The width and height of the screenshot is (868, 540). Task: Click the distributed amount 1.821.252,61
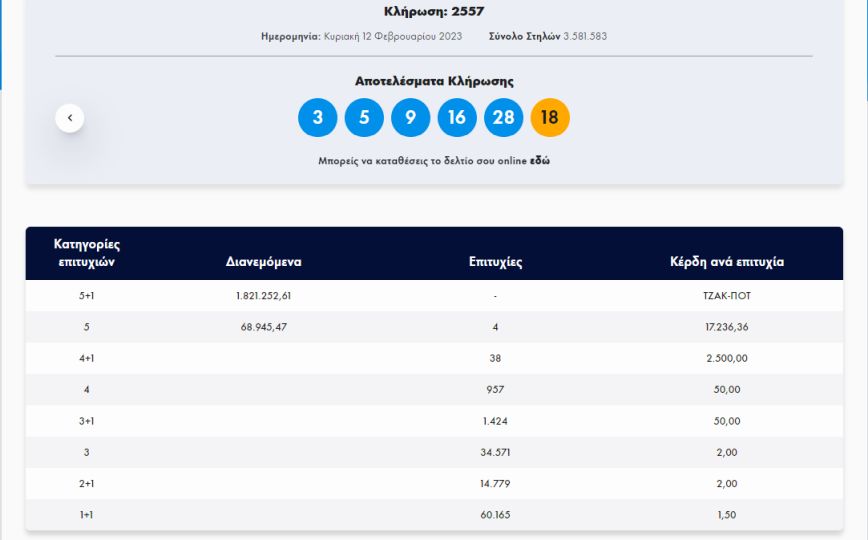point(264,296)
